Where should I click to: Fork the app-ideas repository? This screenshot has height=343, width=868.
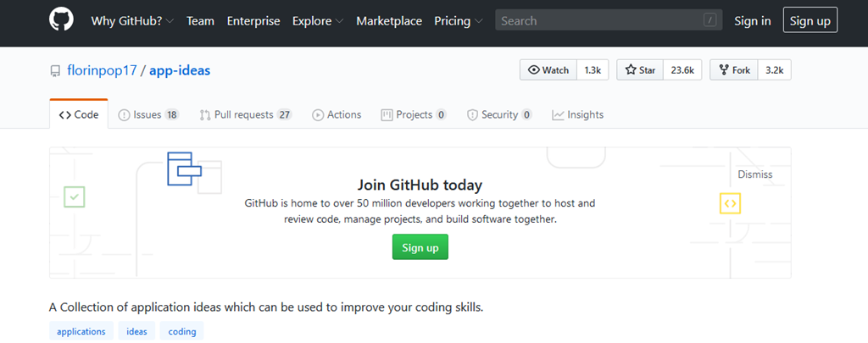tap(734, 70)
